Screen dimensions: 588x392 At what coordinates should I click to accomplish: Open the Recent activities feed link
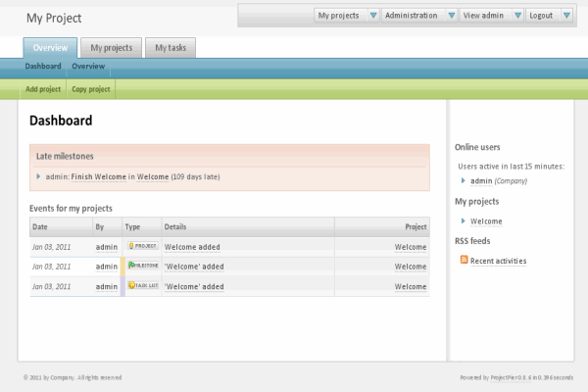pyautogui.click(x=498, y=261)
